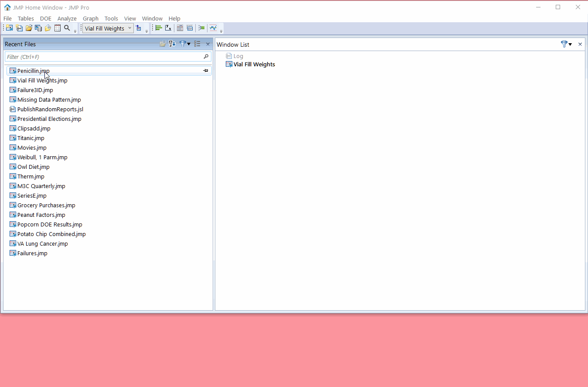
Task: Open the Recent Files sort A-Z icon
Action: point(172,44)
